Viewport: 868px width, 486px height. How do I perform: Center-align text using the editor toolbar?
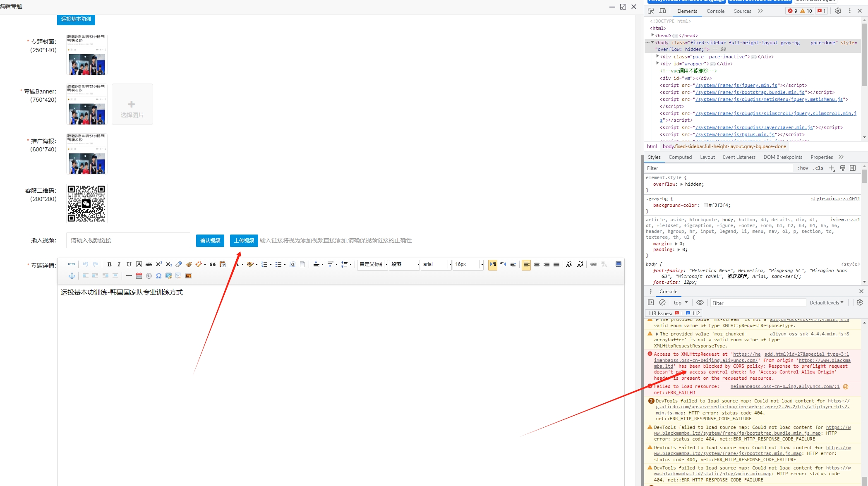click(x=536, y=264)
